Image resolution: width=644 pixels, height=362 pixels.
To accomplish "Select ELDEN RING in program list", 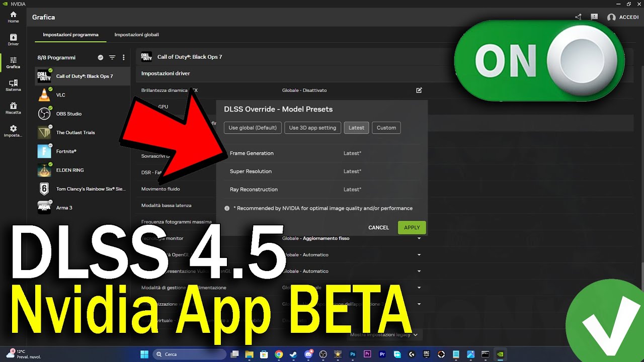I will [83, 170].
